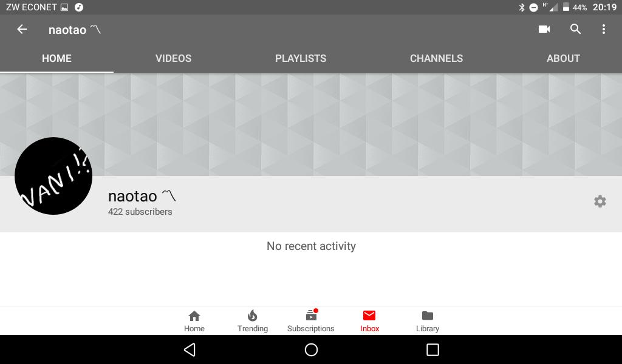Tap the battery 44% indicator
This screenshot has height=364, width=622.
click(575, 7)
